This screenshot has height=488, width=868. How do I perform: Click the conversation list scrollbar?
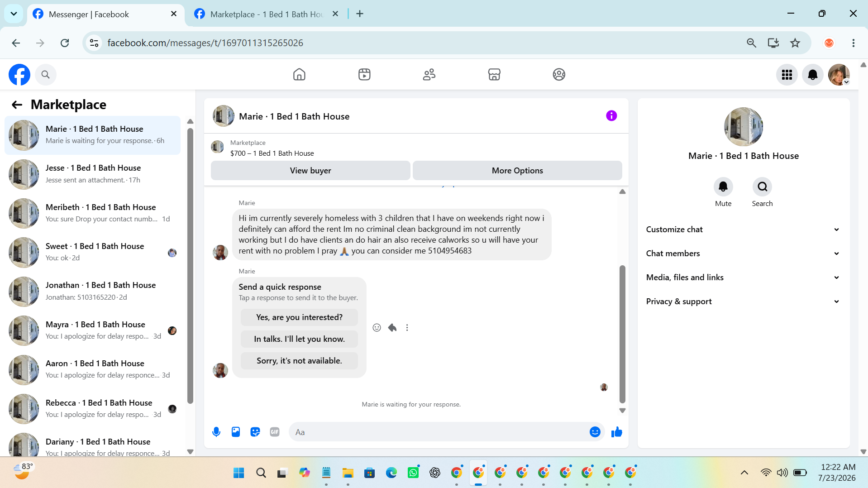coord(190,266)
